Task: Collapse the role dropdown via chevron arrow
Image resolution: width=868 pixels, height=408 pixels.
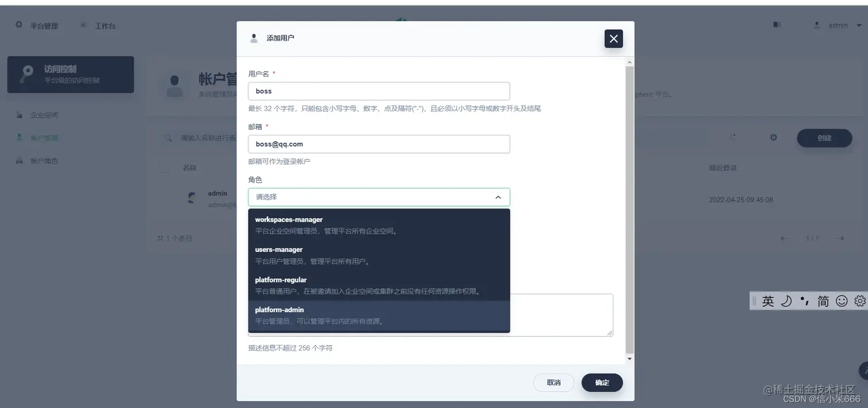Action: pyautogui.click(x=498, y=197)
